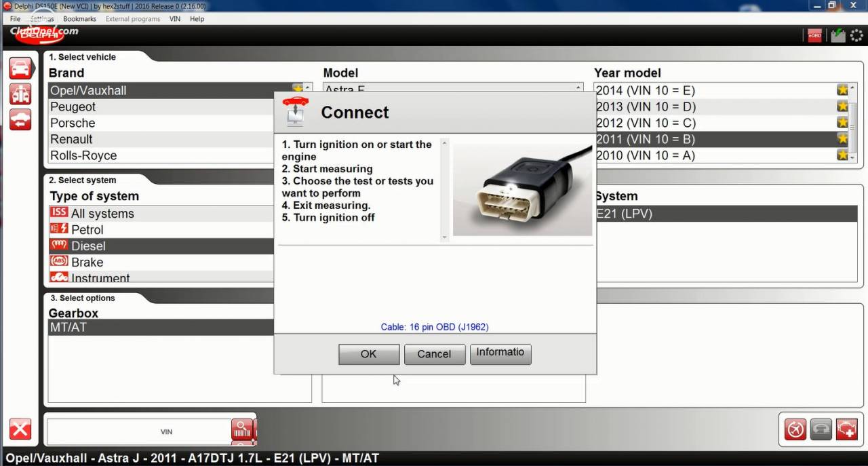Screen dimensions: 868x466
Task: Click the Year model list scroll-down arrow
Action: 854,159
